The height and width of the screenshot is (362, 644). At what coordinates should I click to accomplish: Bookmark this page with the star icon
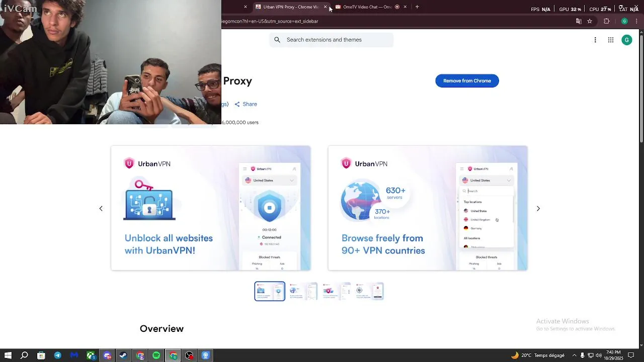click(x=590, y=21)
